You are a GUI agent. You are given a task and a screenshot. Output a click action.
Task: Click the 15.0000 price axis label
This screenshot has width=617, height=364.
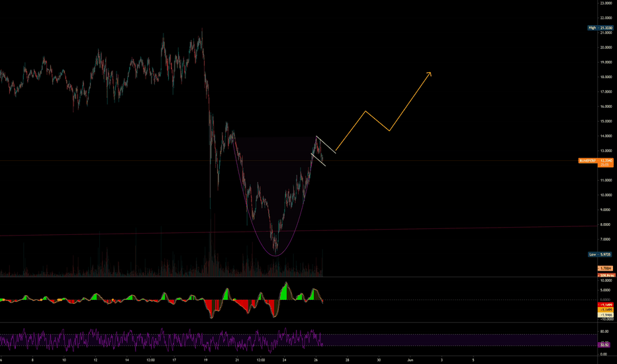[x=606, y=121]
